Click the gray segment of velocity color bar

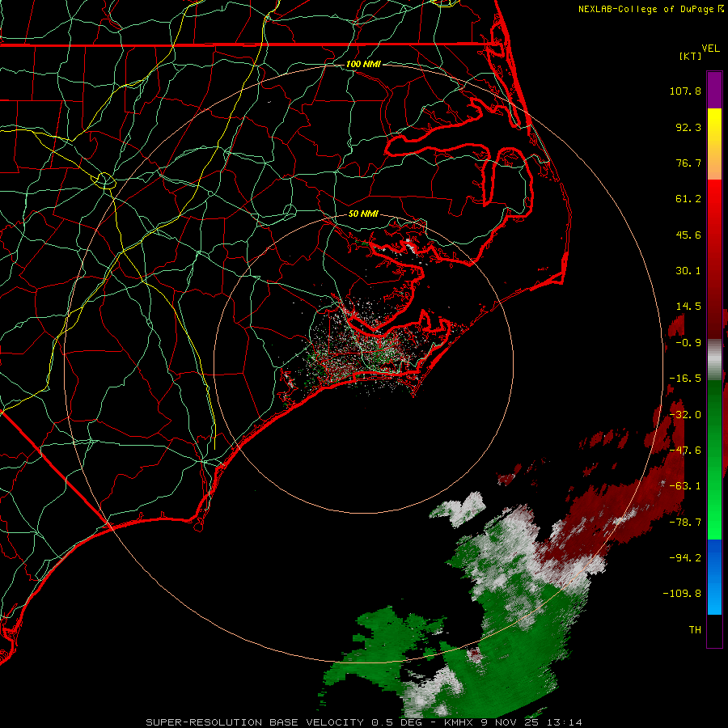714,358
